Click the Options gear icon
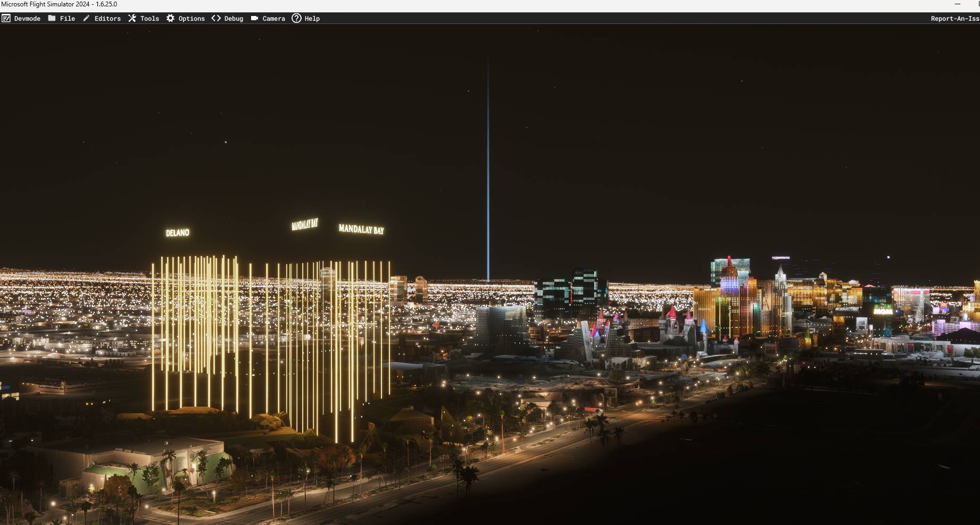The height and width of the screenshot is (525, 980). click(x=170, y=18)
